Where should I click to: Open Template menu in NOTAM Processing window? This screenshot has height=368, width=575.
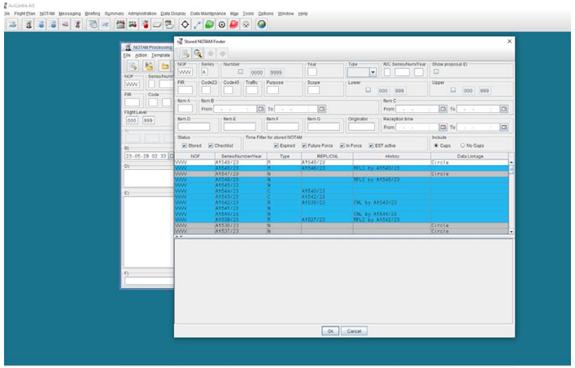click(x=161, y=55)
